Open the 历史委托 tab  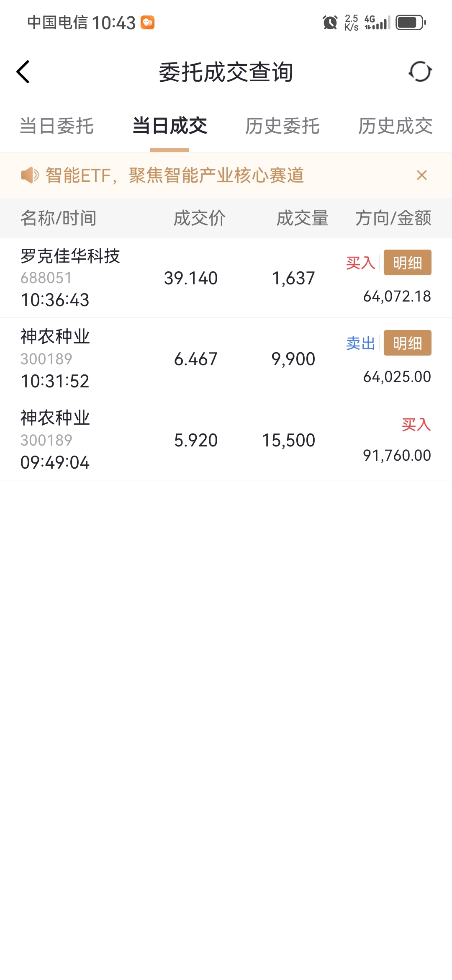[282, 126]
